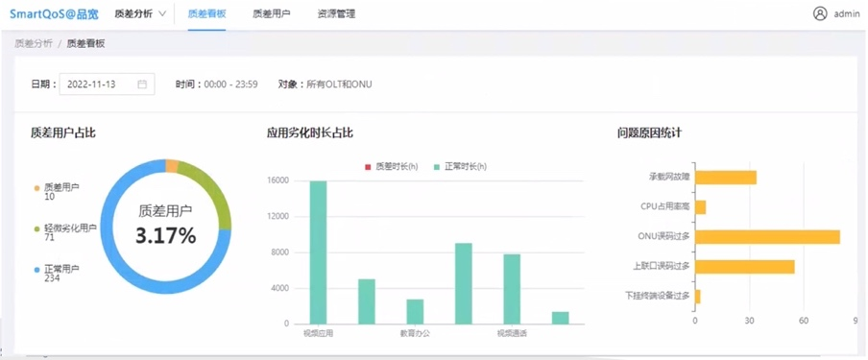Image resolution: width=868 pixels, height=360 pixels.
Task: Click the chevron next to 质差分析
Action: coord(162,13)
